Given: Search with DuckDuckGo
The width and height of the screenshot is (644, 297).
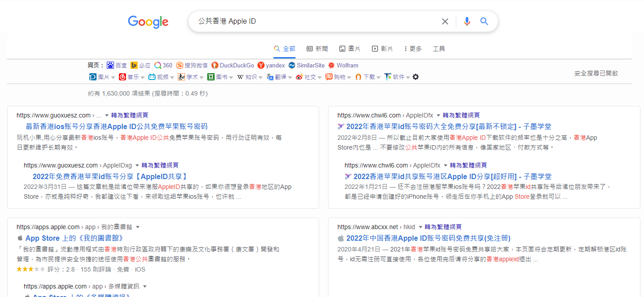Looking at the screenshot, I should [233, 65].
